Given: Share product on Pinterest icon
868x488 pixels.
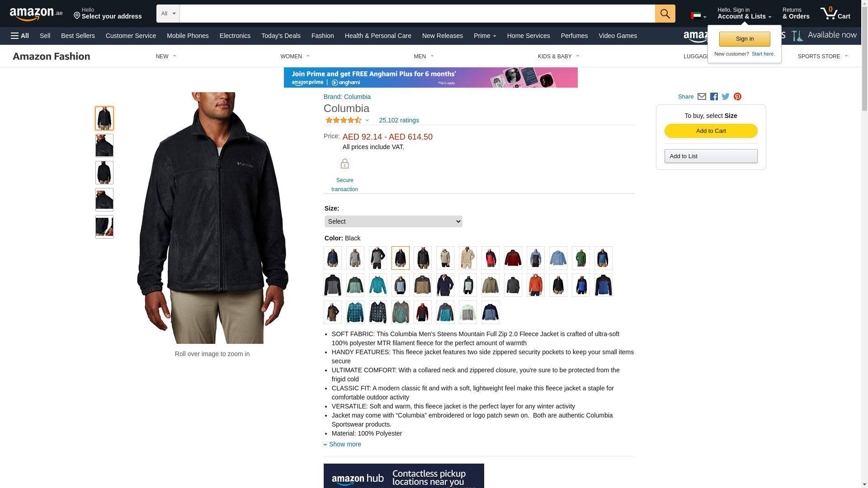Looking at the screenshot, I should tap(737, 97).
